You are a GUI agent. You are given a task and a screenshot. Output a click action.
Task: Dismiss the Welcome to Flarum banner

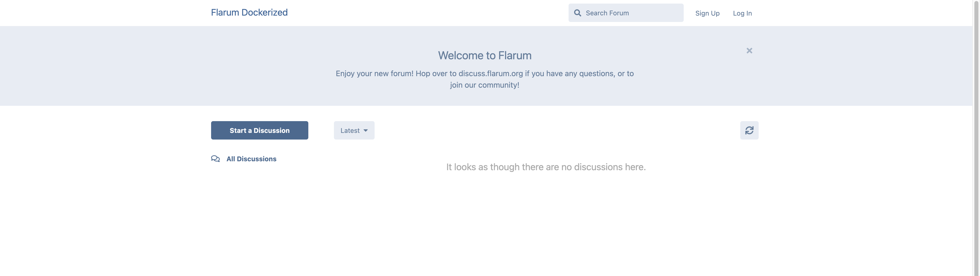[749, 51]
